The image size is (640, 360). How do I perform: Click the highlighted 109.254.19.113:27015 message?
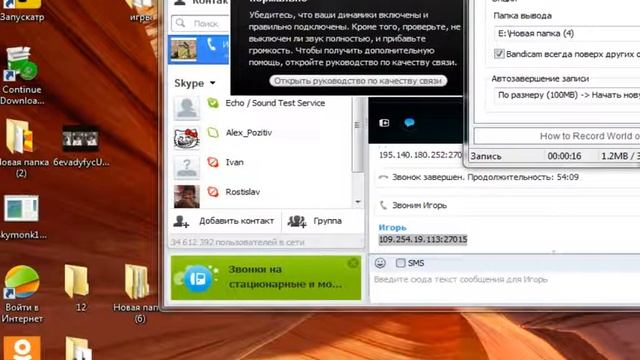(423, 240)
